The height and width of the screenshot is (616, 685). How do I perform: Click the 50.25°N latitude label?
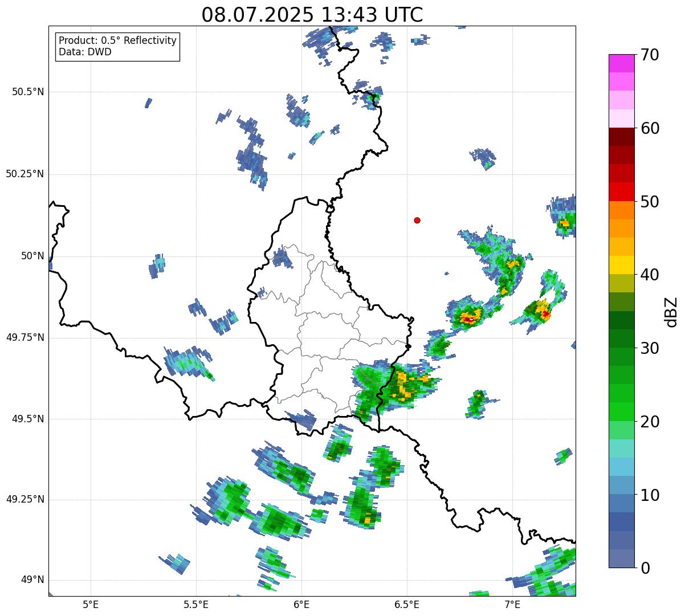(25, 174)
